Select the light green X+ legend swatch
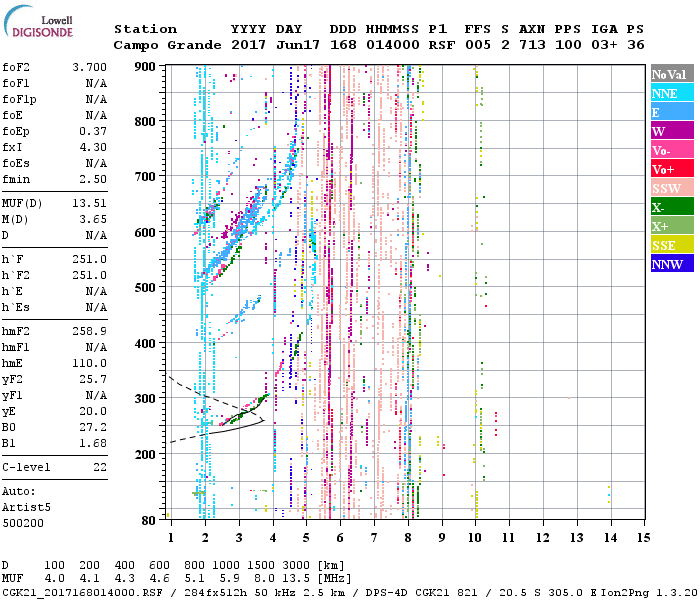Screen dimensions: 700x600 669,226
